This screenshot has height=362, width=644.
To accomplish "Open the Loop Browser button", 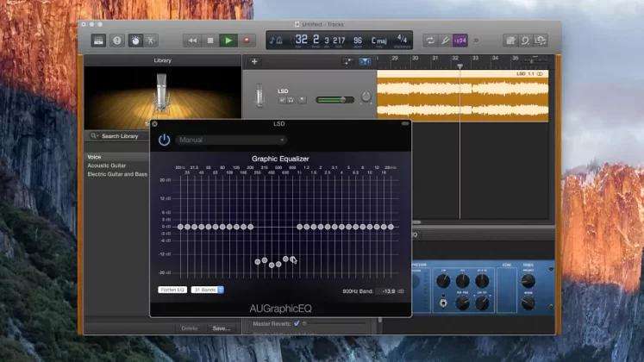I will coord(525,41).
